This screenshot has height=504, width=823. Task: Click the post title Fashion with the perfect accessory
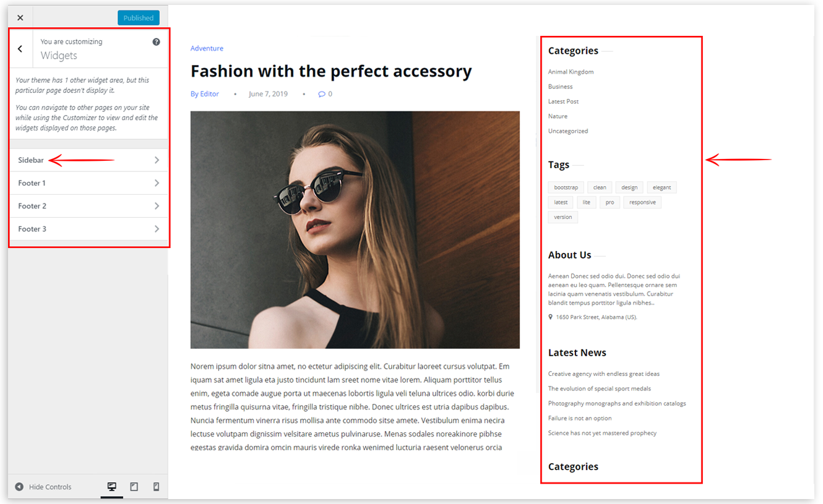331,71
